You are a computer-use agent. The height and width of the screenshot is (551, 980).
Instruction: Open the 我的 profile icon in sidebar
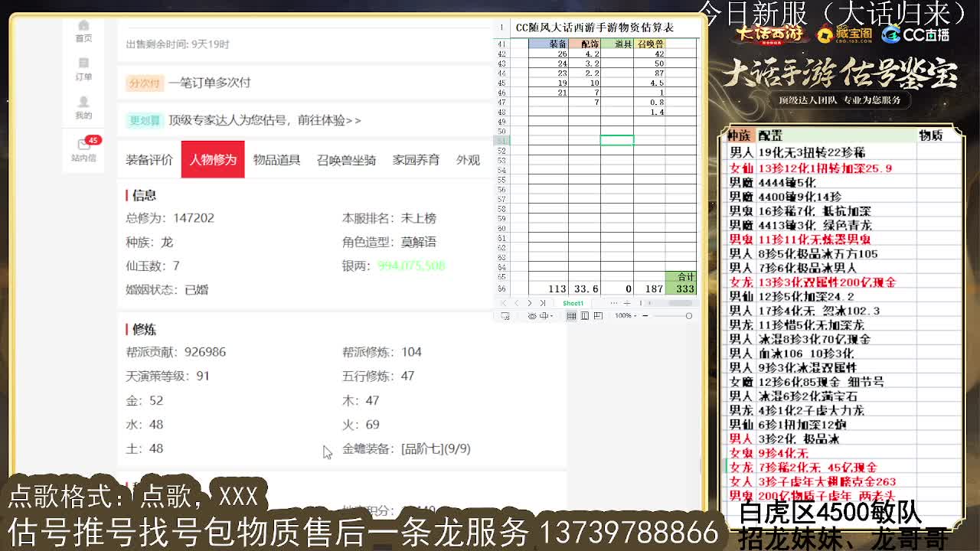83,107
